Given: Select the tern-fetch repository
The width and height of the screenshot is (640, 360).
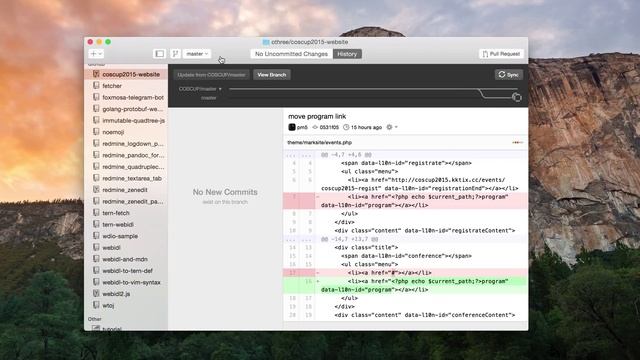Looking at the screenshot, I should pos(126,213).
